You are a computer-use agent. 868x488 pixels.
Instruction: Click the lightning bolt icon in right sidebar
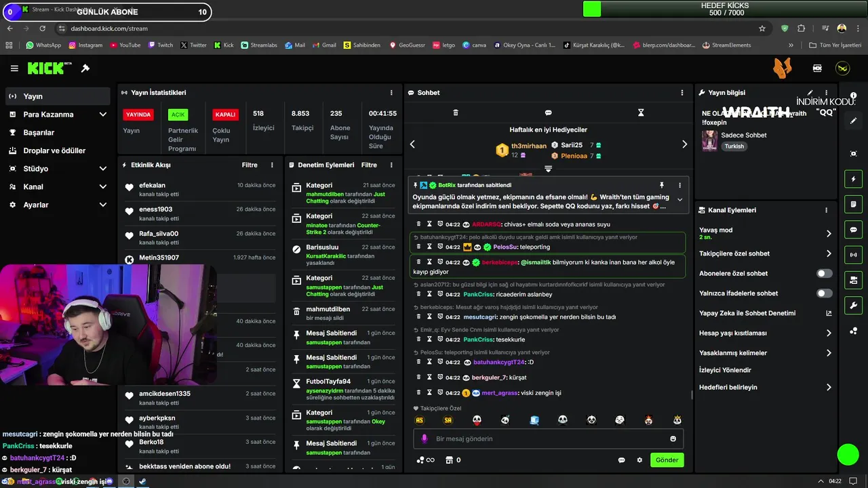tap(853, 179)
